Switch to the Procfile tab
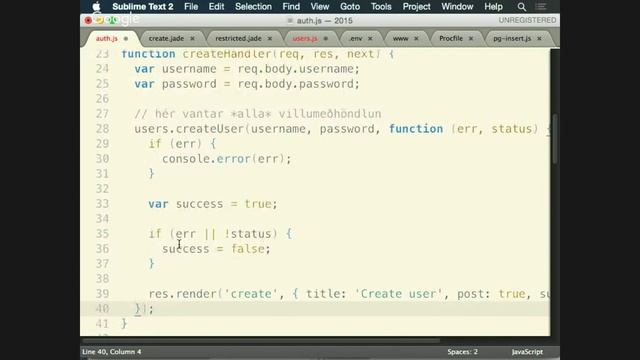The image size is (640, 360). (451, 38)
